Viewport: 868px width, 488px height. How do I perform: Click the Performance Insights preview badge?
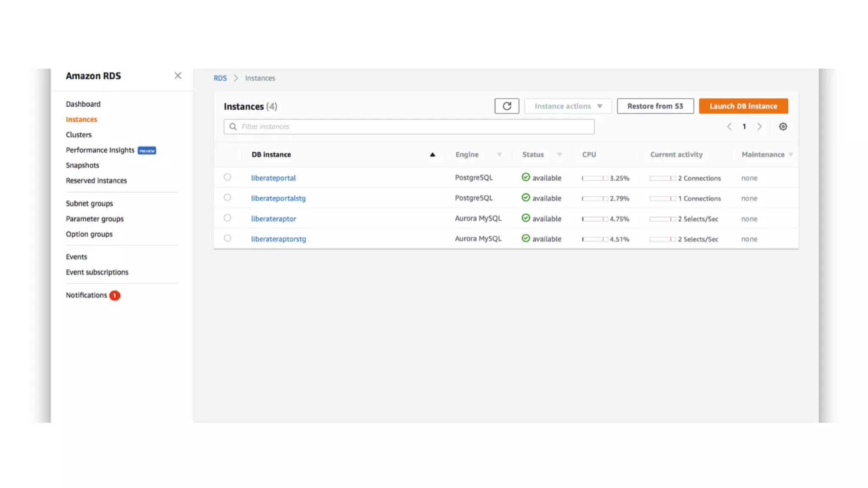pos(147,151)
